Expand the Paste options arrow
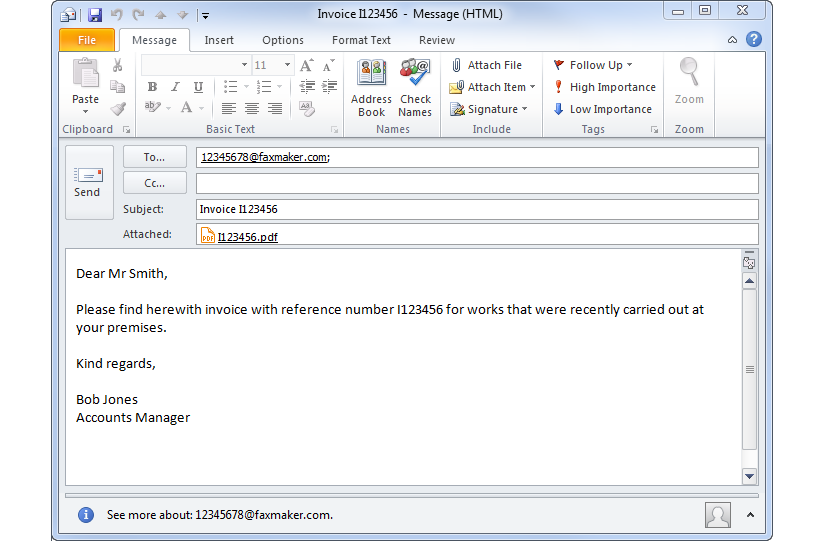 (85, 112)
